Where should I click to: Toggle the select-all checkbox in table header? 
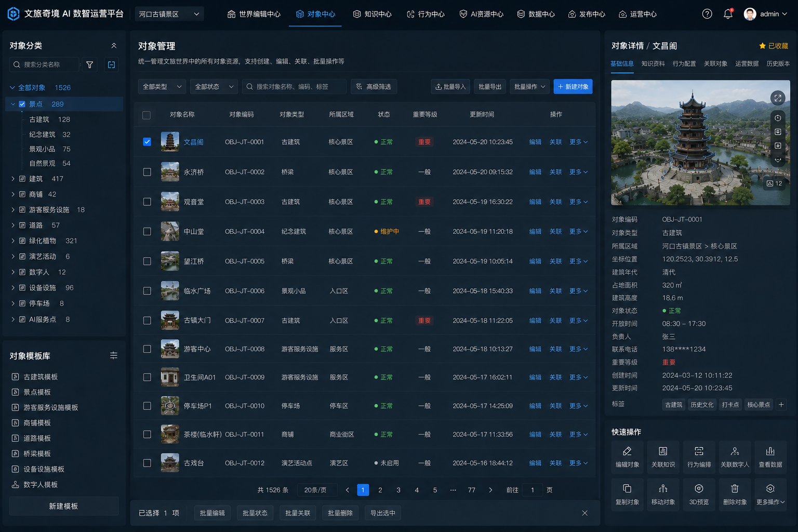click(x=147, y=115)
